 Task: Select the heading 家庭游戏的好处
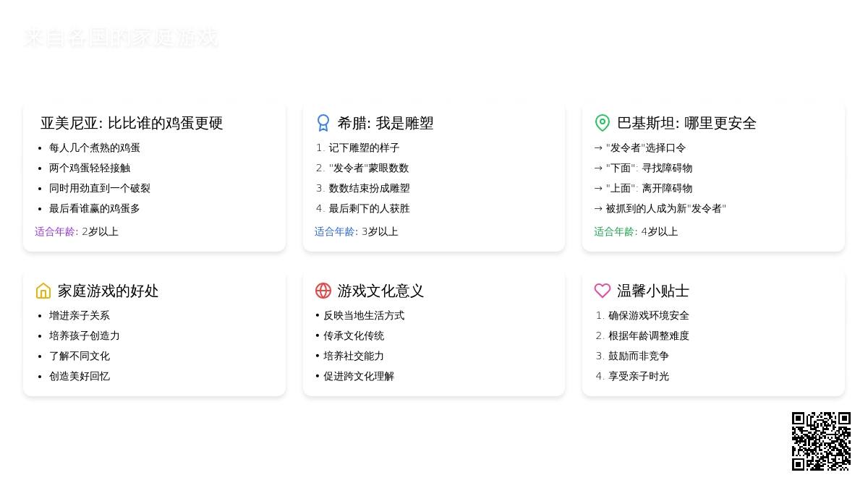point(108,291)
